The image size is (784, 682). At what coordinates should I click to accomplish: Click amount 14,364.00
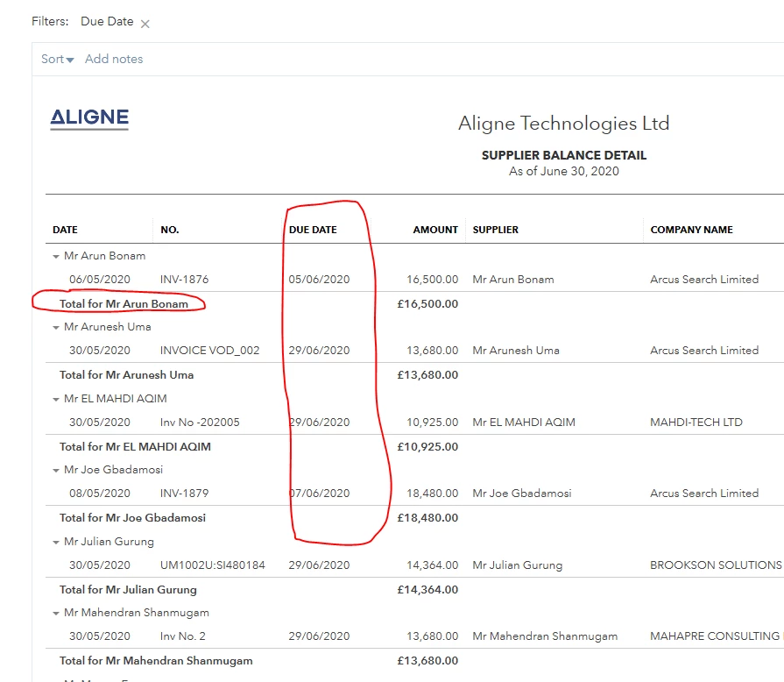click(x=433, y=565)
